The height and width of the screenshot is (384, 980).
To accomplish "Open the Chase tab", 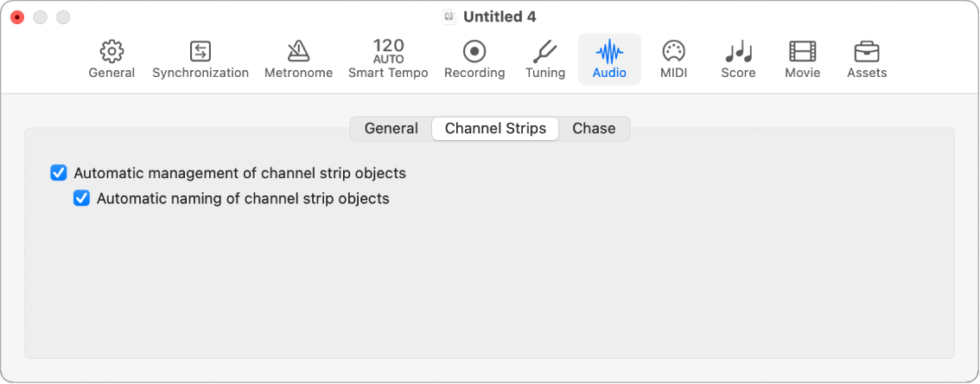I will [594, 129].
